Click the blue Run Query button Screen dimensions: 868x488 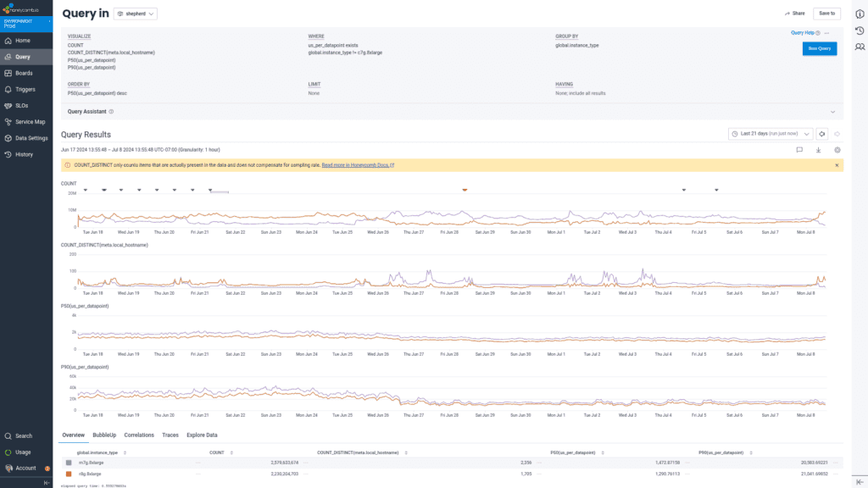(819, 49)
